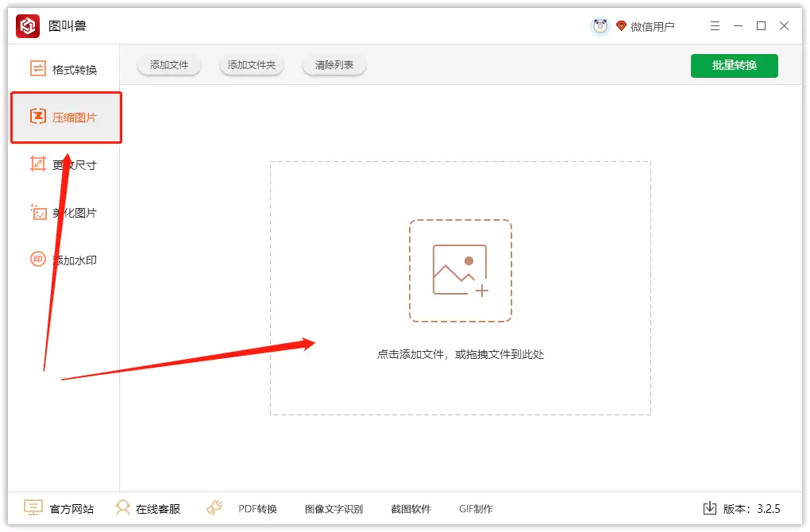Click 点击添加文件,或拖拽文件到此处 drop area text
The width and height of the screenshot is (810, 532).
pos(461,354)
